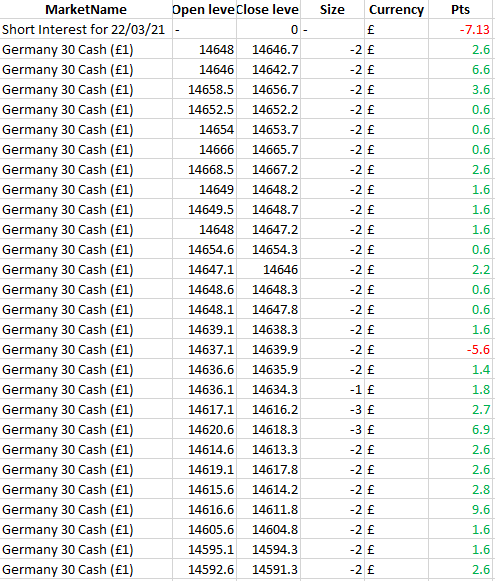Select the Germany 30 Cash cell in 14592.6 row
Image resolution: width=495 pixels, height=581 pixels.
[86, 570]
